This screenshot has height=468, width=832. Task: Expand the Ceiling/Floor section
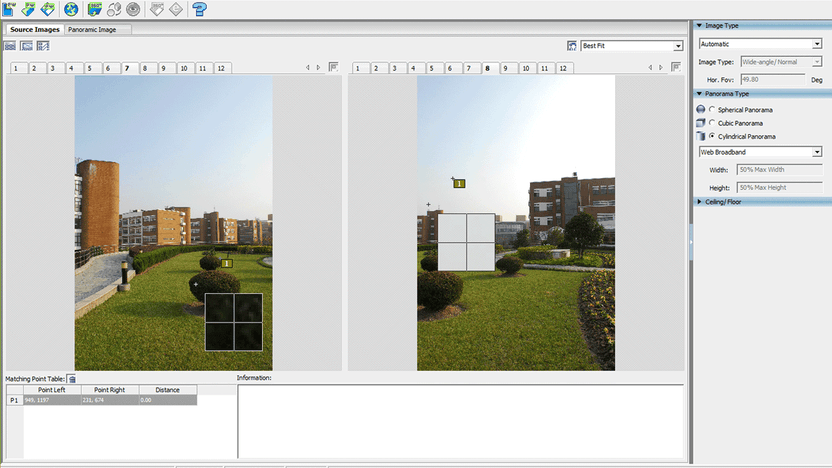click(x=699, y=202)
